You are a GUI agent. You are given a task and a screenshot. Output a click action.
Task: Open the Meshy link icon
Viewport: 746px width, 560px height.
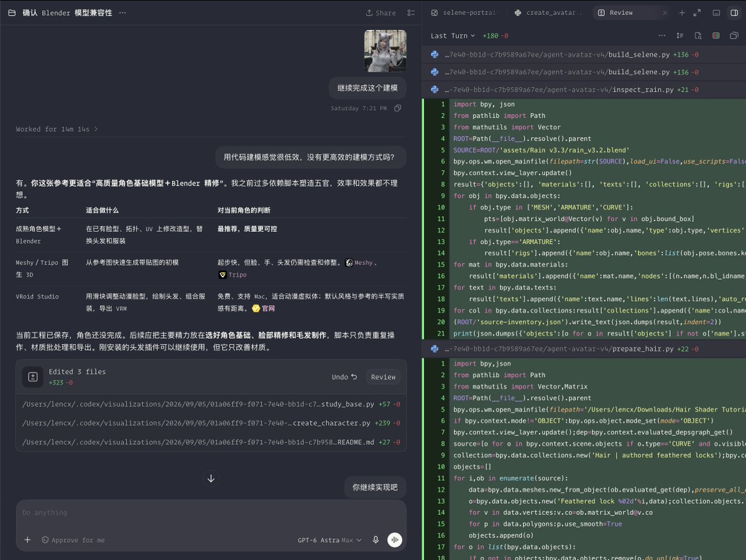click(x=349, y=263)
